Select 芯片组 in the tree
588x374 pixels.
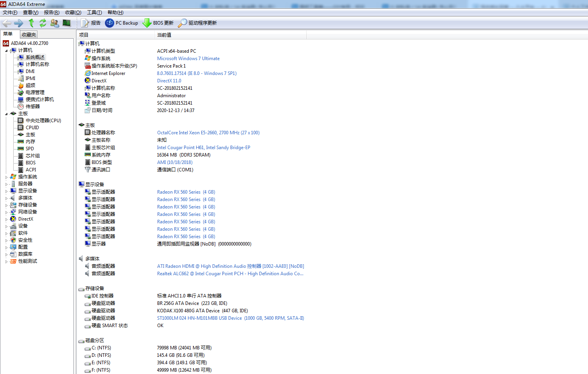(33, 156)
